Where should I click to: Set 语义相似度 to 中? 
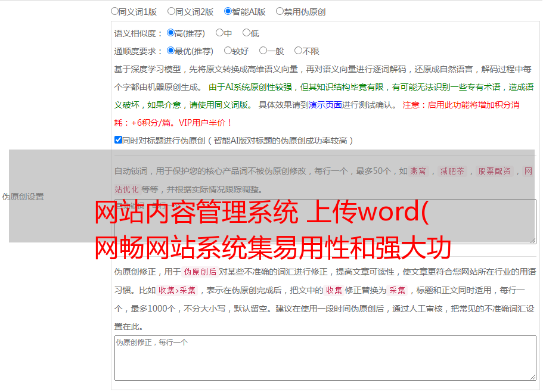[219, 33]
